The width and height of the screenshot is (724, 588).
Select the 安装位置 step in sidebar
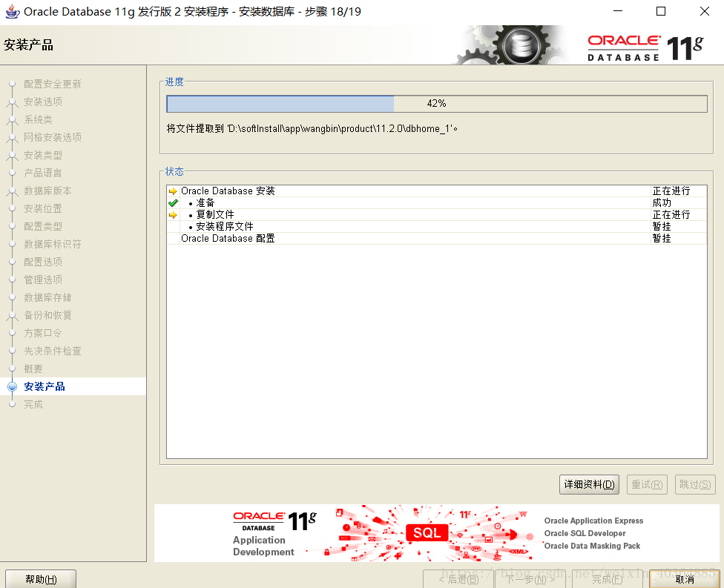[x=43, y=208]
